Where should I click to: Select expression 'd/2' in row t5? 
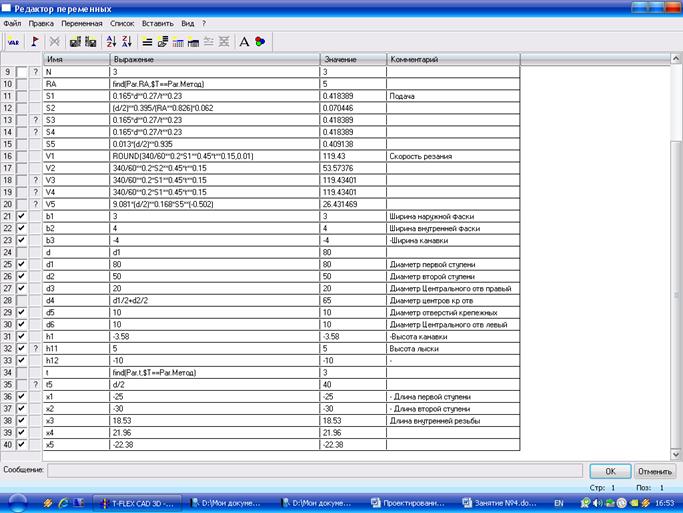[215, 385]
